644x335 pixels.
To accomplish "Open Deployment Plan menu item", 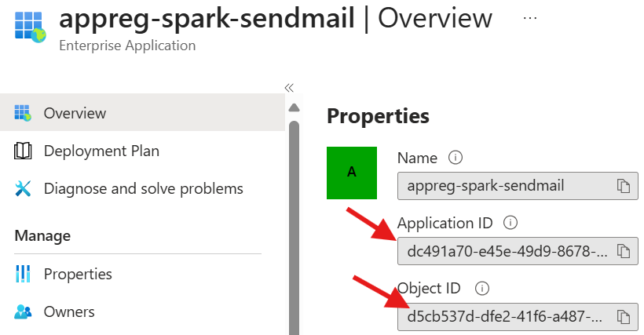I will [101, 151].
